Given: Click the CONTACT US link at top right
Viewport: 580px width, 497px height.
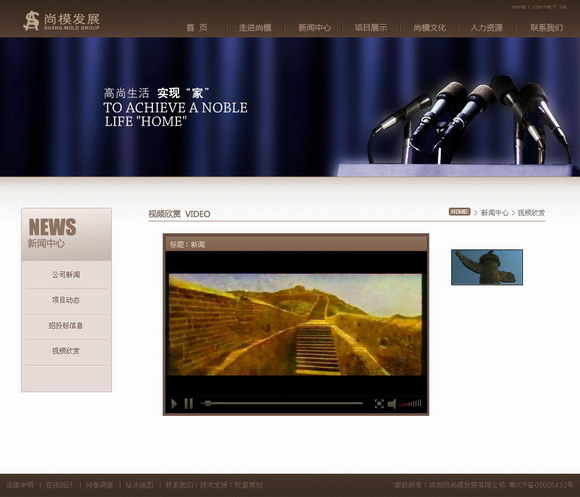Looking at the screenshot, I should tap(549, 7).
